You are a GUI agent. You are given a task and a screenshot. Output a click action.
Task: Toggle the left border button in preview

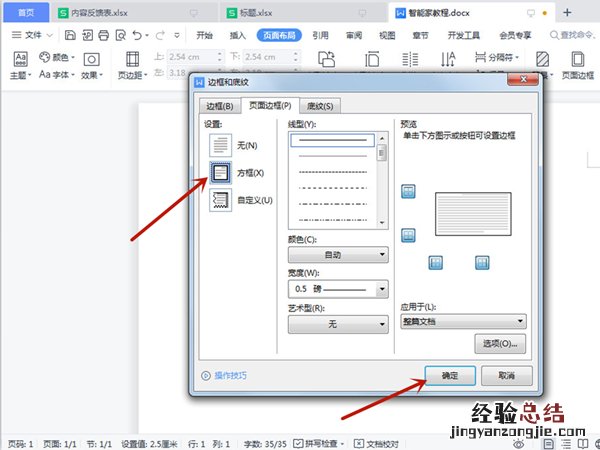click(435, 261)
